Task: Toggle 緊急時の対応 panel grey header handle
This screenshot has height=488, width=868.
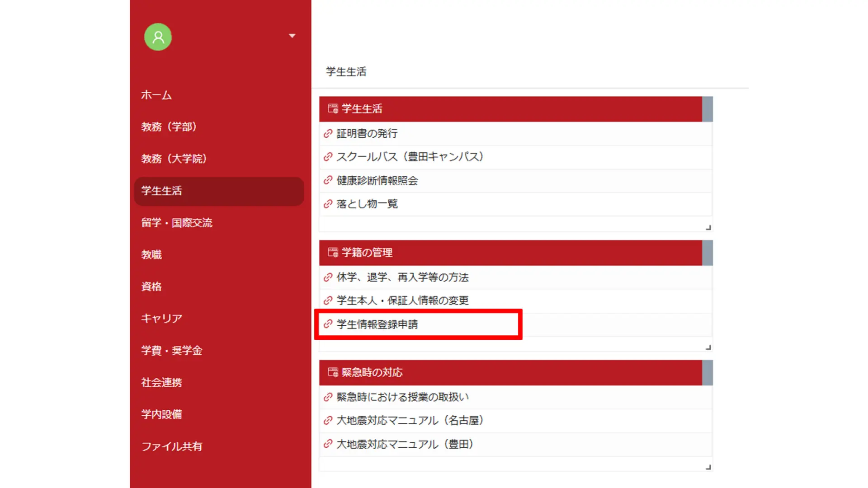Action: tap(708, 372)
